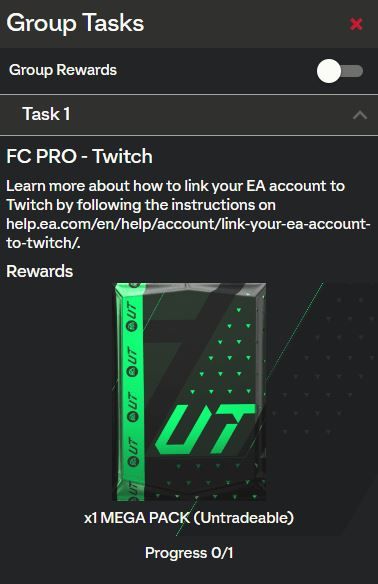Click the MEGA PACK reward image
378x584 pixels.
pyautogui.click(x=190, y=392)
